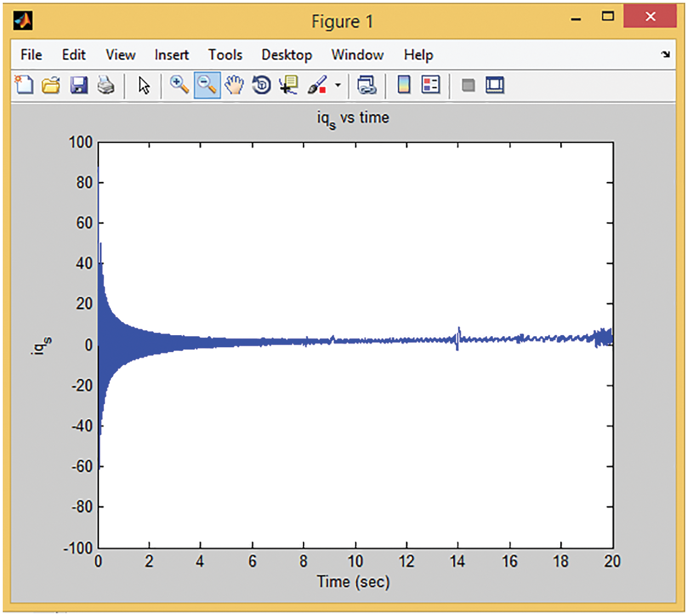
Task: Save the figure with the floppy disk icon
Action: click(79, 85)
